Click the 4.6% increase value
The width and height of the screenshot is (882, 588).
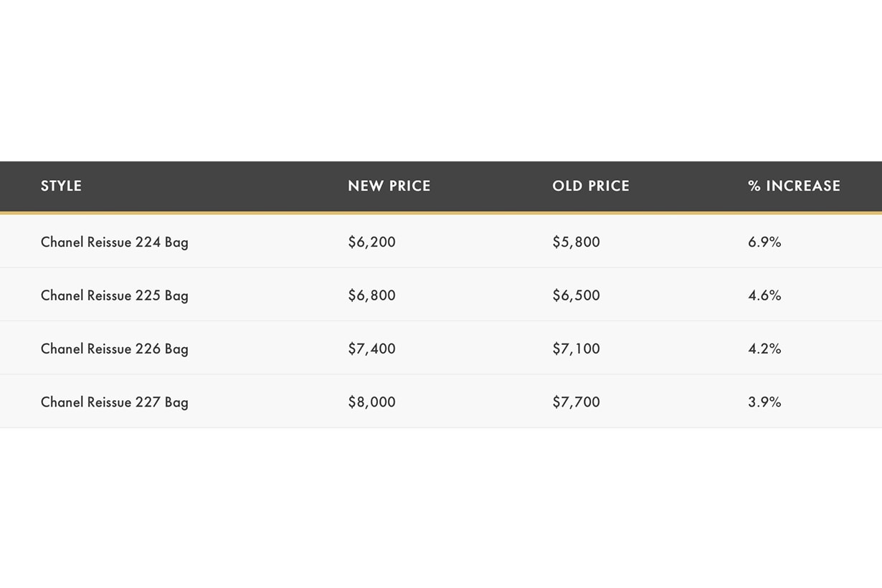click(x=764, y=295)
